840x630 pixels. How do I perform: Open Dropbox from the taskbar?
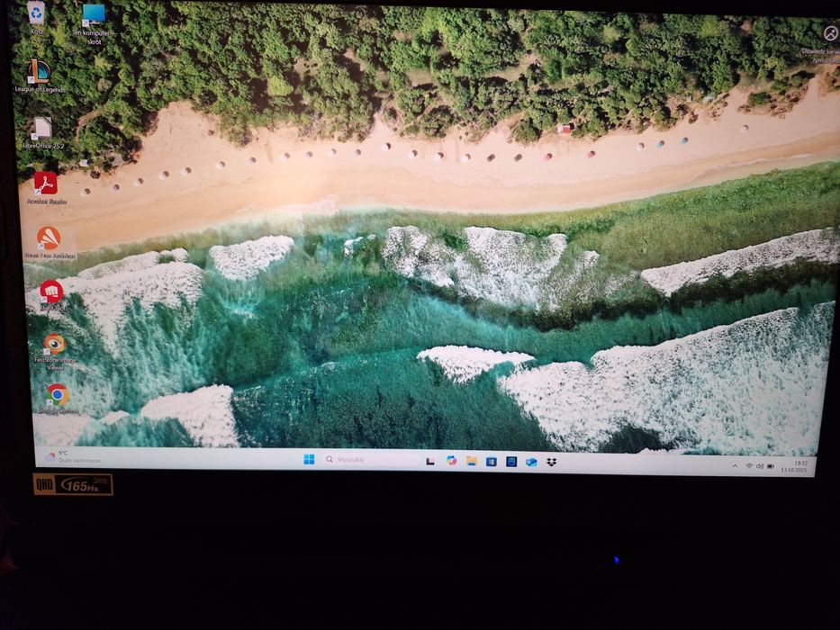point(551,463)
